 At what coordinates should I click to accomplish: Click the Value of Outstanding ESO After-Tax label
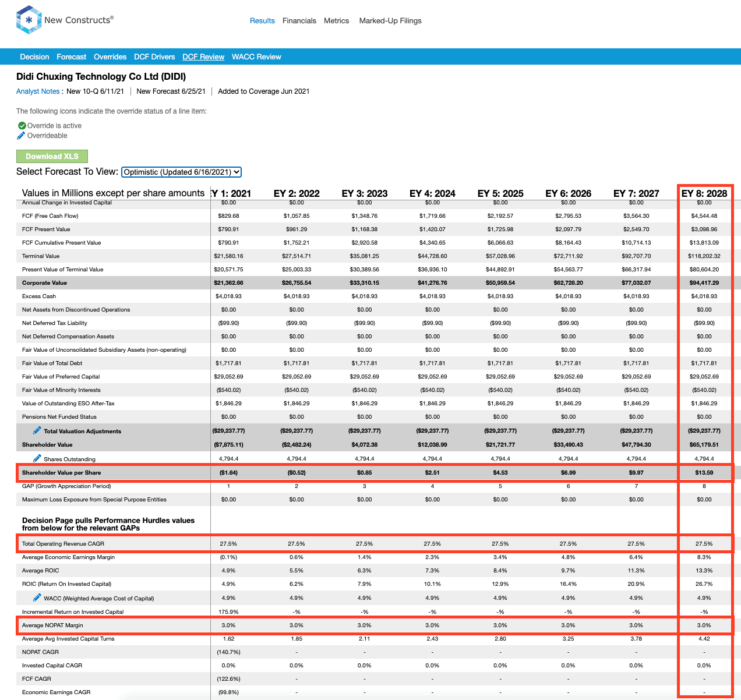pos(68,404)
